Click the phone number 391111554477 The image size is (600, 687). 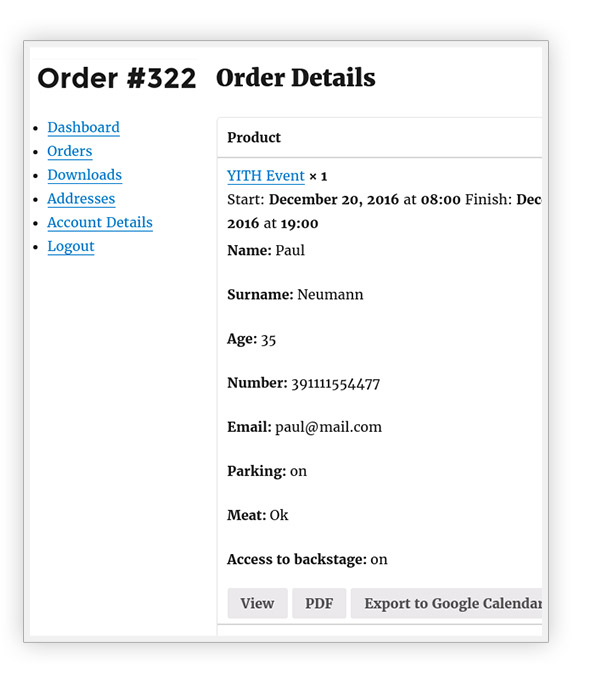[x=335, y=383]
